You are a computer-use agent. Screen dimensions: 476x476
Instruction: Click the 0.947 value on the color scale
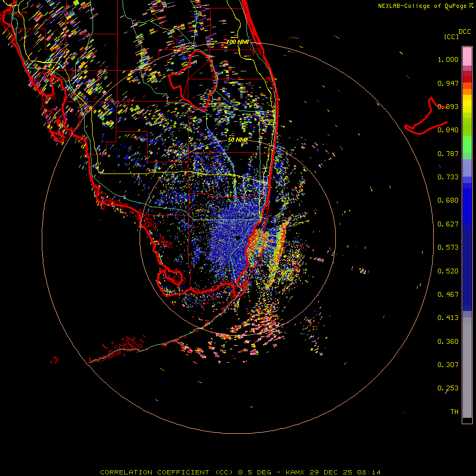[448, 83]
